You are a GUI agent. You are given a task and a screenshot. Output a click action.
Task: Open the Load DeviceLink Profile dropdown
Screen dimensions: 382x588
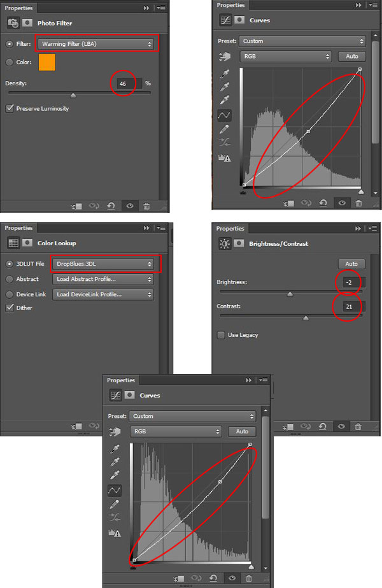tap(103, 294)
